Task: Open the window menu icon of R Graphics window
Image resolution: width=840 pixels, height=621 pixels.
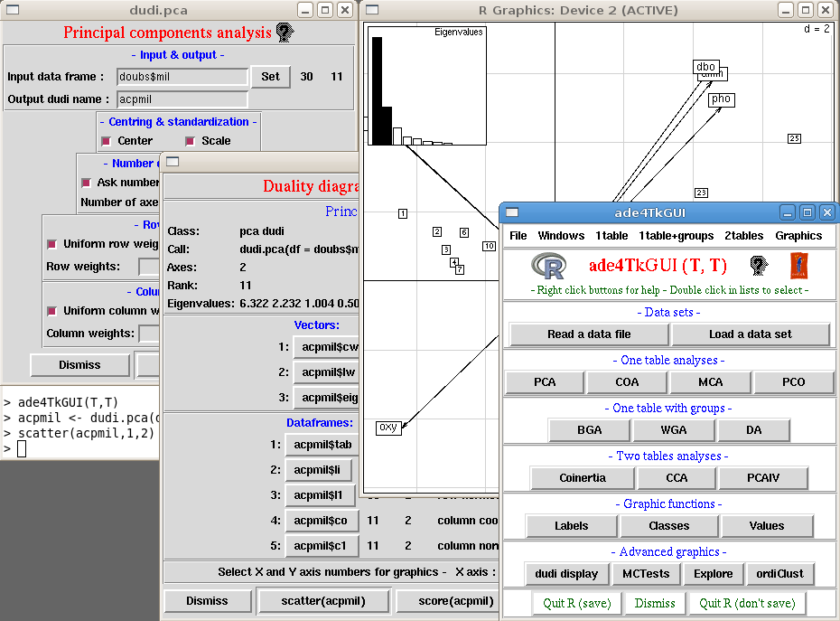Action: 371,10
